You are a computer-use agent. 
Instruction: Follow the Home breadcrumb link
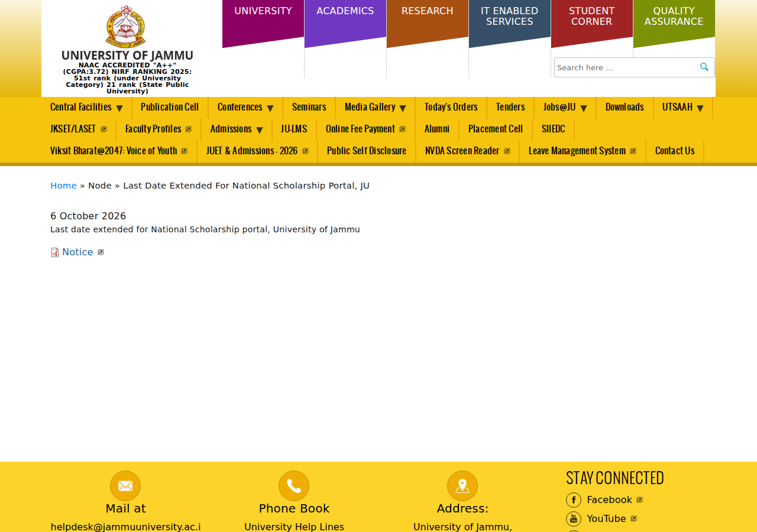(x=63, y=186)
